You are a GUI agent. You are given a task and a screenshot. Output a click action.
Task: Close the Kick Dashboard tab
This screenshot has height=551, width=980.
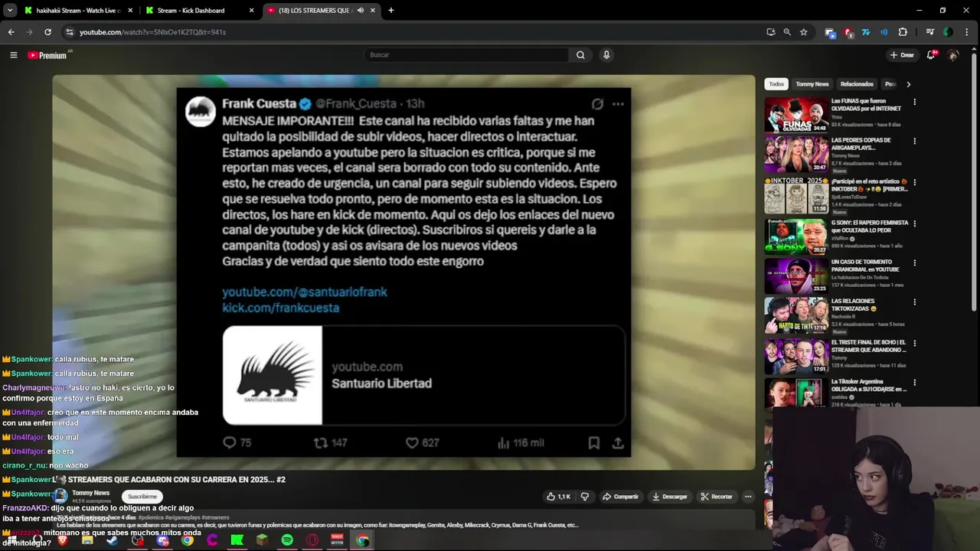(251, 11)
